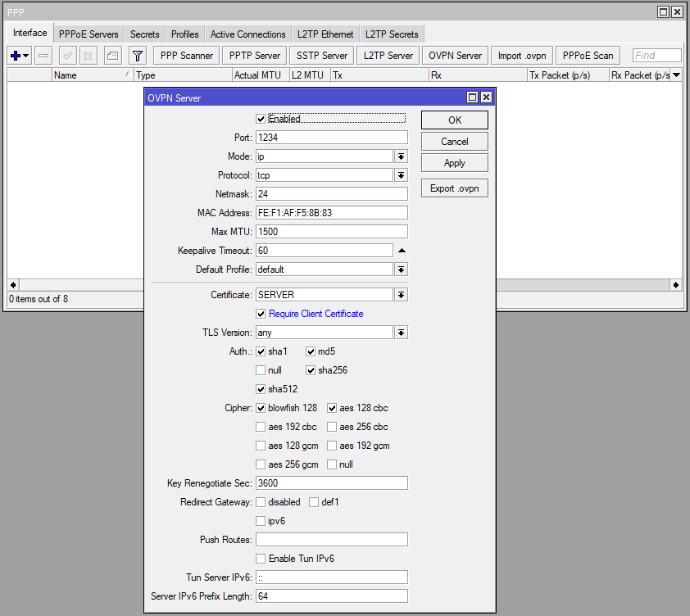Viewport: 690px width, 616px height.
Task: Click the Apply button
Action: coord(455,163)
